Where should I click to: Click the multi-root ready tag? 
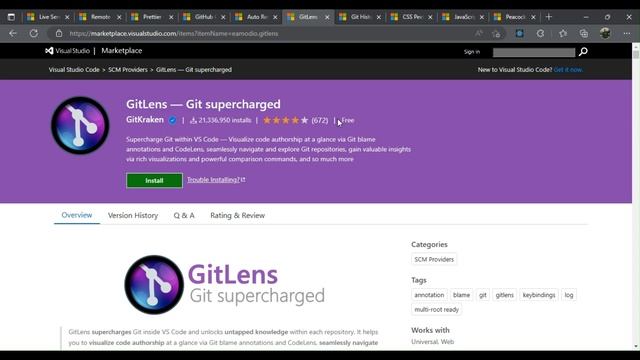click(437, 309)
